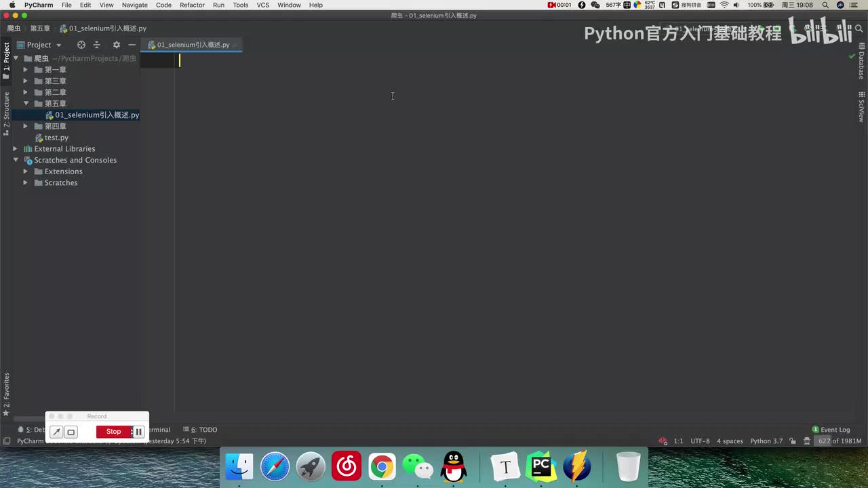Select the arrow tool in Record window
This screenshot has height=488, width=868.
pyautogui.click(x=56, y=432)
